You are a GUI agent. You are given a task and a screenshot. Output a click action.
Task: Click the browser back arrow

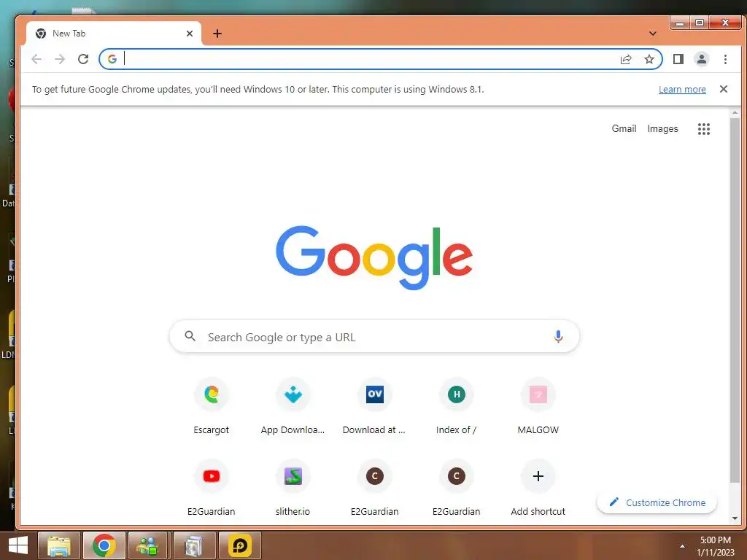[36, 59]
